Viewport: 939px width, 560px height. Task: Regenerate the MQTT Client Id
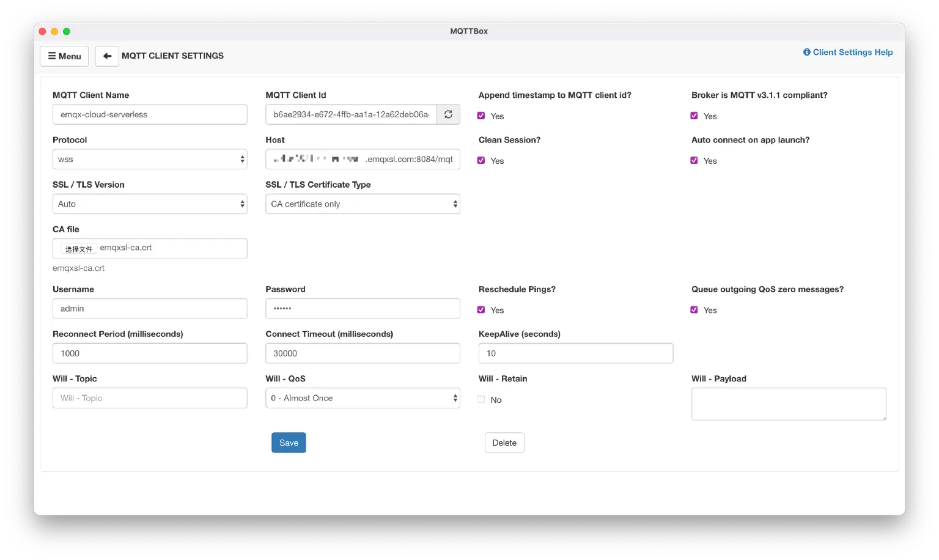[448, 114]
